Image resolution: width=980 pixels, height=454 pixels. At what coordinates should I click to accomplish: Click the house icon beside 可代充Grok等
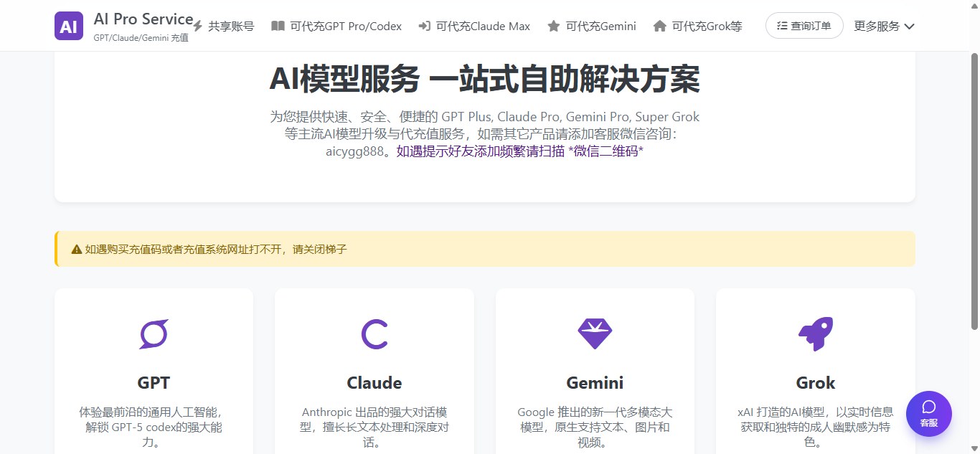coord(659,26)
